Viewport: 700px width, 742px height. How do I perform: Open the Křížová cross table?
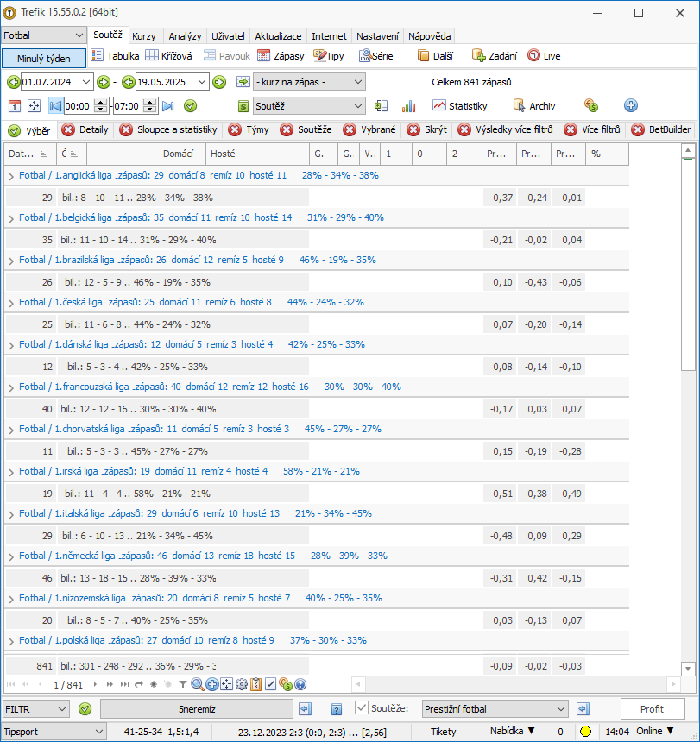[168, 56]
